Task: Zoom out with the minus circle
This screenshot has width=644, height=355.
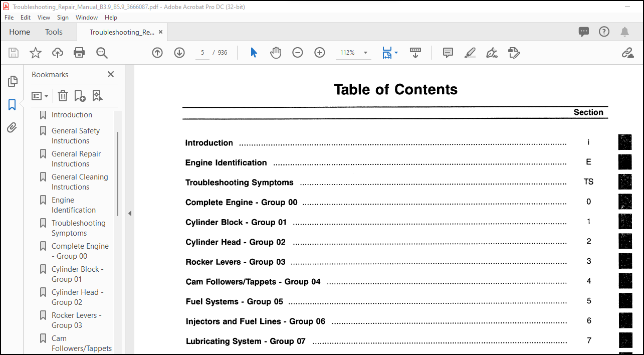Action: point(298,53)
